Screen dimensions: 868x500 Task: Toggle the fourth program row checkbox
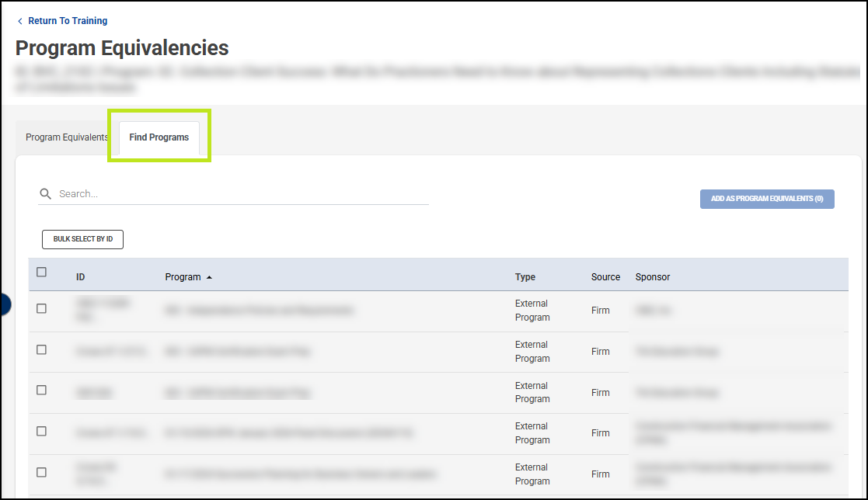coord(42,432)
